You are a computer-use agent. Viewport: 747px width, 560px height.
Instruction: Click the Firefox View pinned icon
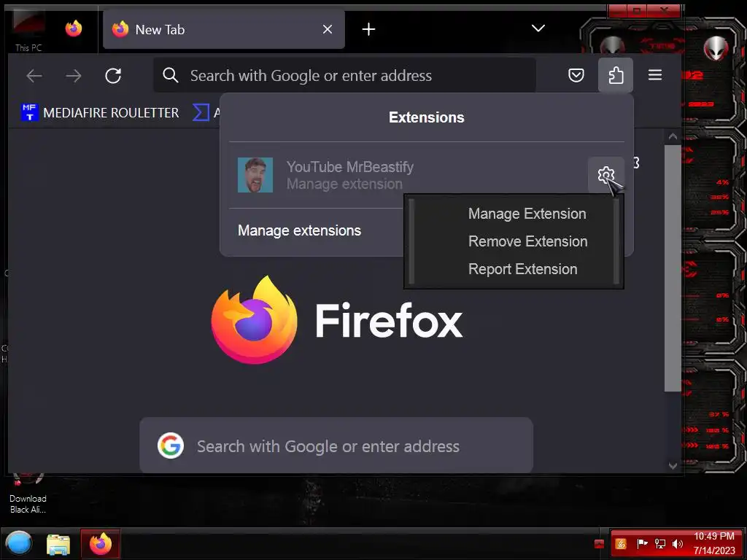pyautogui.click(x=74, y=28)
